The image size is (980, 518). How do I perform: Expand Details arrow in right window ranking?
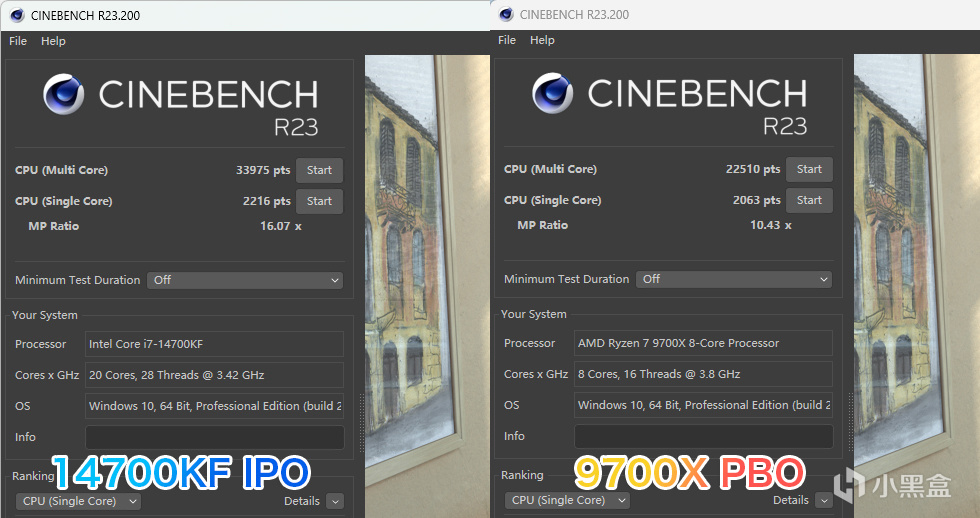click(x=824, y=500)
